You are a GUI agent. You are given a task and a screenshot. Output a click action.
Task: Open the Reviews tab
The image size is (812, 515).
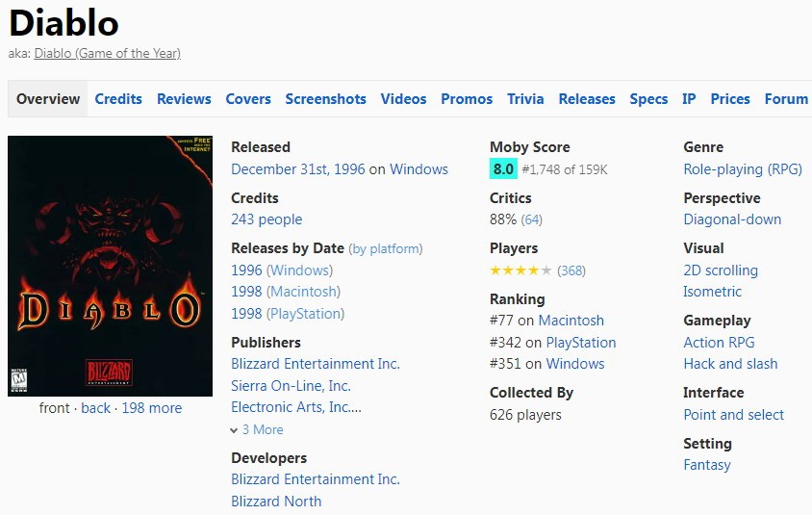[x=184, y=99]
